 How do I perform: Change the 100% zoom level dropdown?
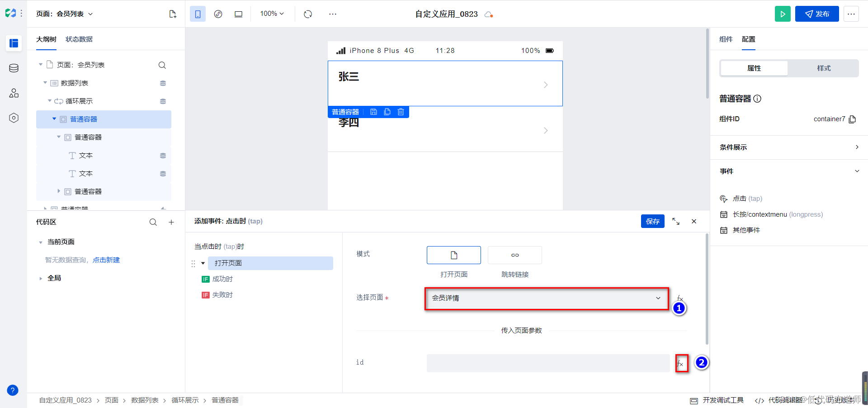tap(272, 14)
